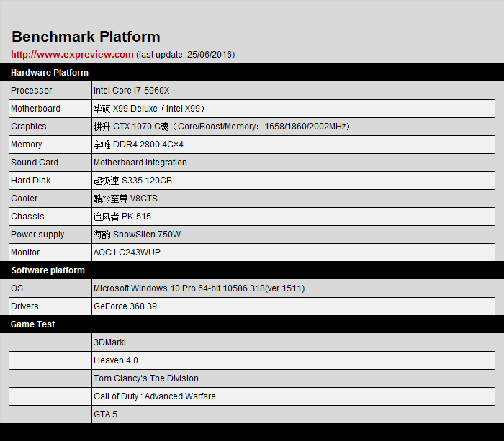This screenshot has width=504, height=441.
Task: Click the Chassis label cell
Action: coord(50,217)
